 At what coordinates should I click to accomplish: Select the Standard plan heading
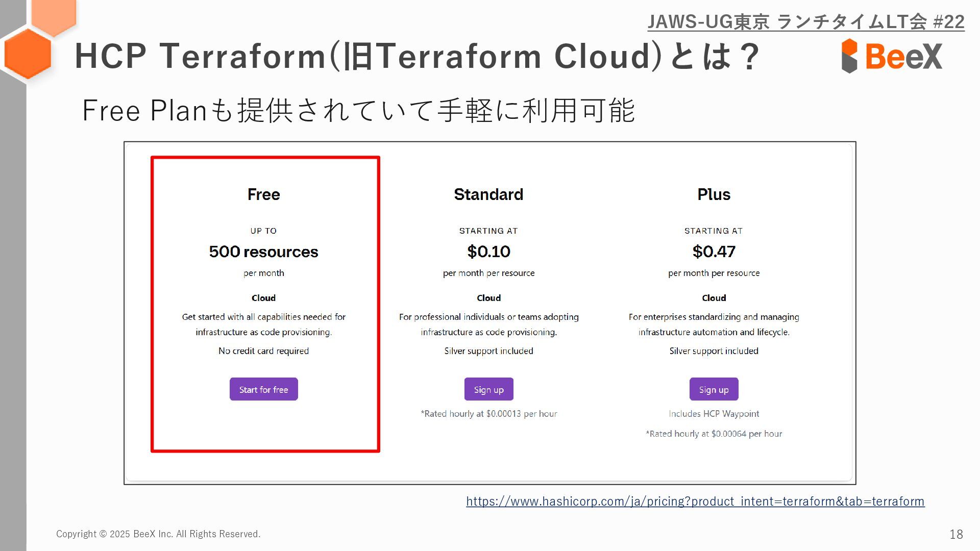(488, 194)
